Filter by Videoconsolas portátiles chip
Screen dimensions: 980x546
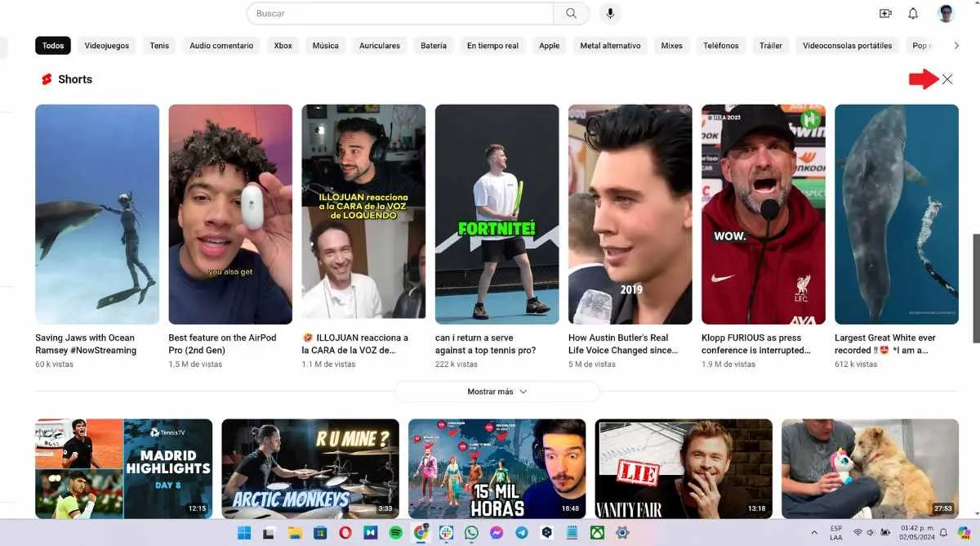click(x=847, y=46)
